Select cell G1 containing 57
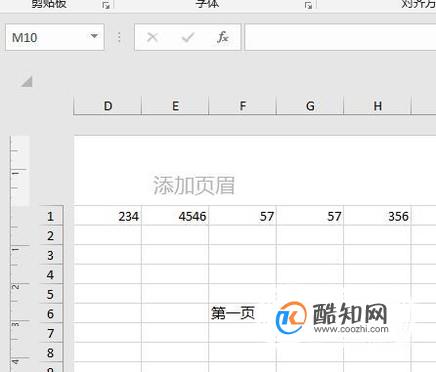Image resolution: width=436 pixels, height=372 pixels. point(310,216)
